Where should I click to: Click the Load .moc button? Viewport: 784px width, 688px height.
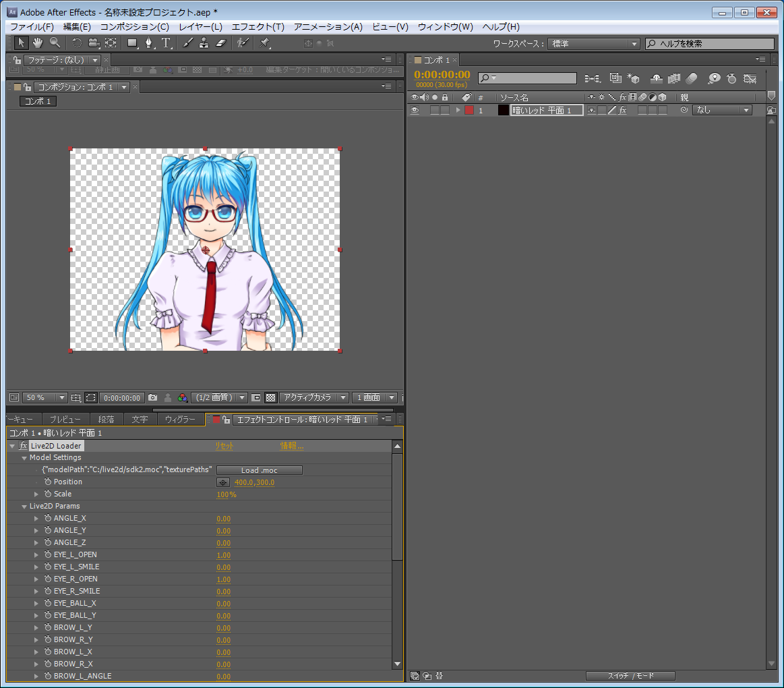(259, 470)
